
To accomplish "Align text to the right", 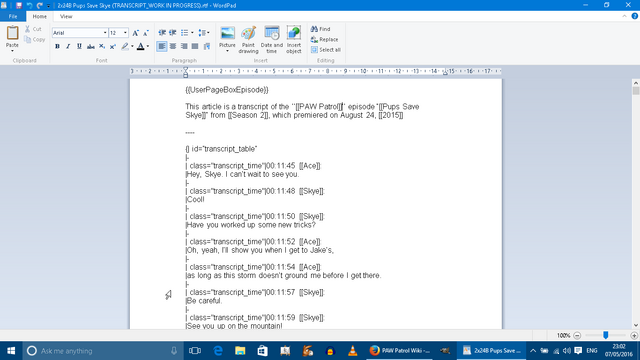I will (x=184, y=47).
